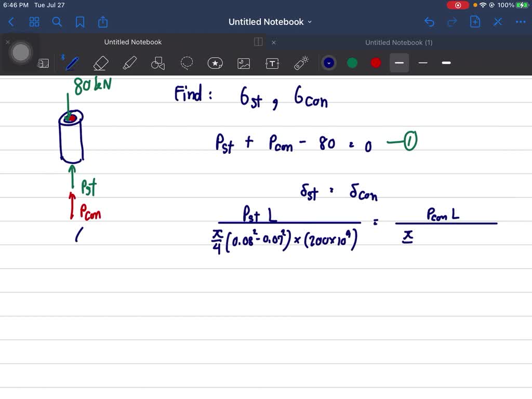The height and width of the screenshot is (399, 532).
Task: Open the Elements star tool
Action: [x=215, y=63]
